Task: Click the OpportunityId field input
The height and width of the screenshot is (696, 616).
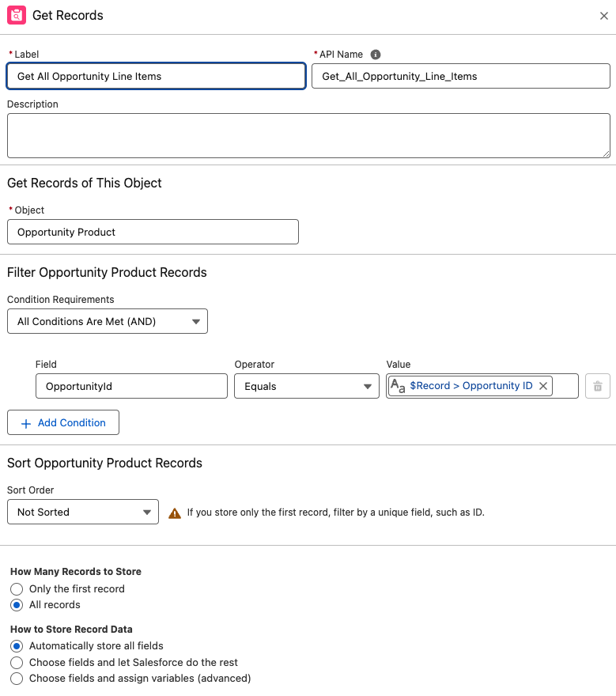Action: [131, 386]
